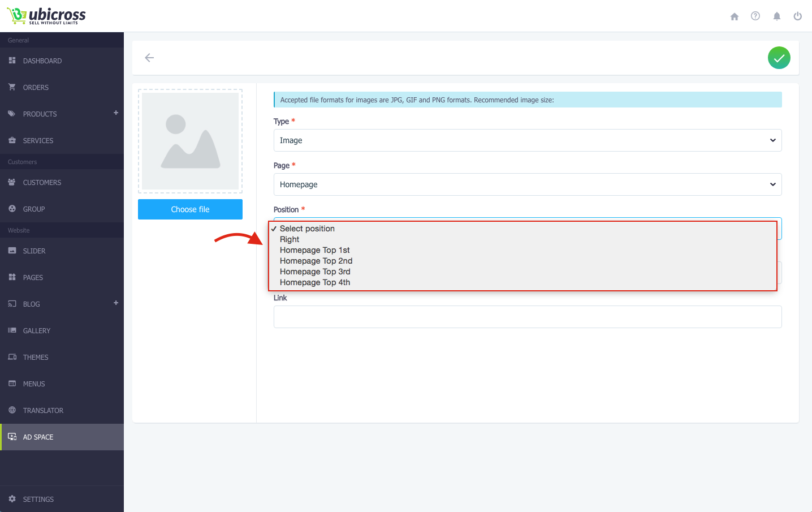Screen dimensions: 812x512
Task: Open the notifications bell
Action: click(777, 16)
